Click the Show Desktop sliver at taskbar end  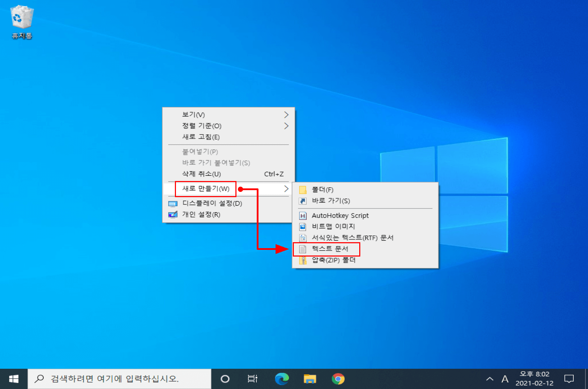pos(586,379)
